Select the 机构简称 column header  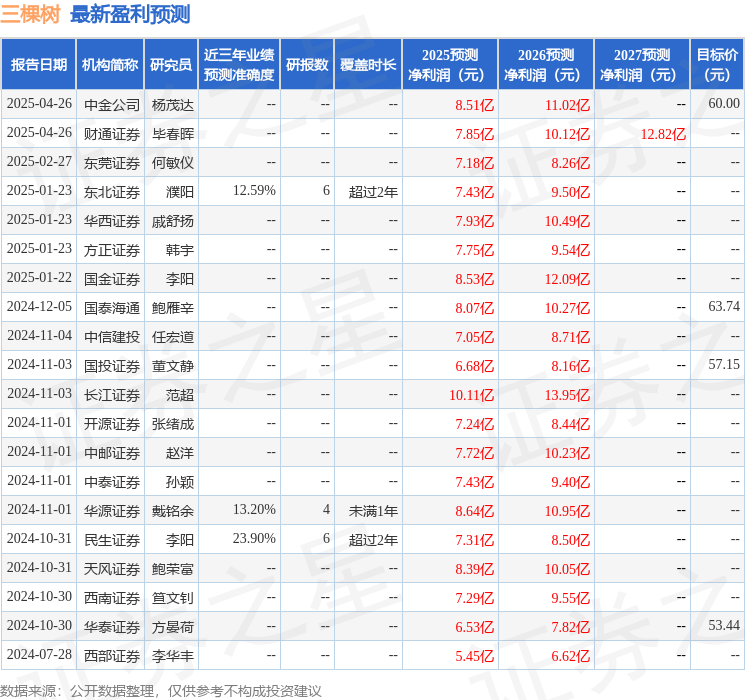coord(110,65)
